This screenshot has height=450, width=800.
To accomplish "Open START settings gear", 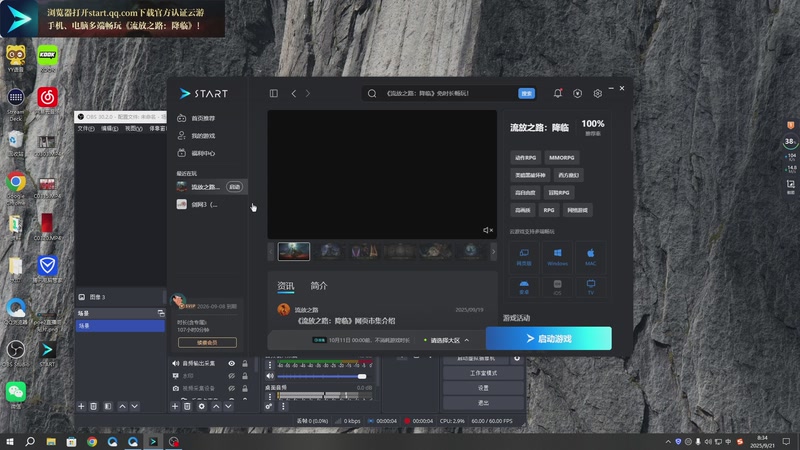I will pos(597,93).
